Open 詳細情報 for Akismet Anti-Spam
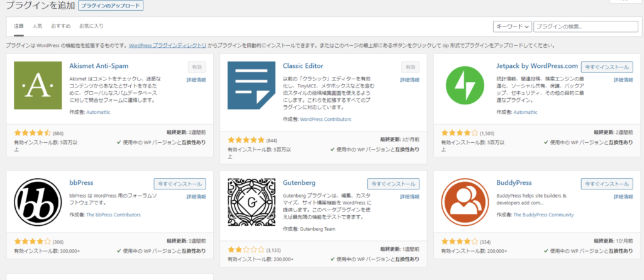 [196, 80]
